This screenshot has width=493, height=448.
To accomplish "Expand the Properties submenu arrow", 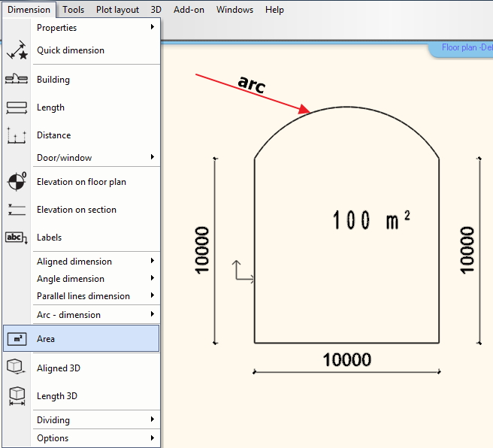I will point(153,27).
